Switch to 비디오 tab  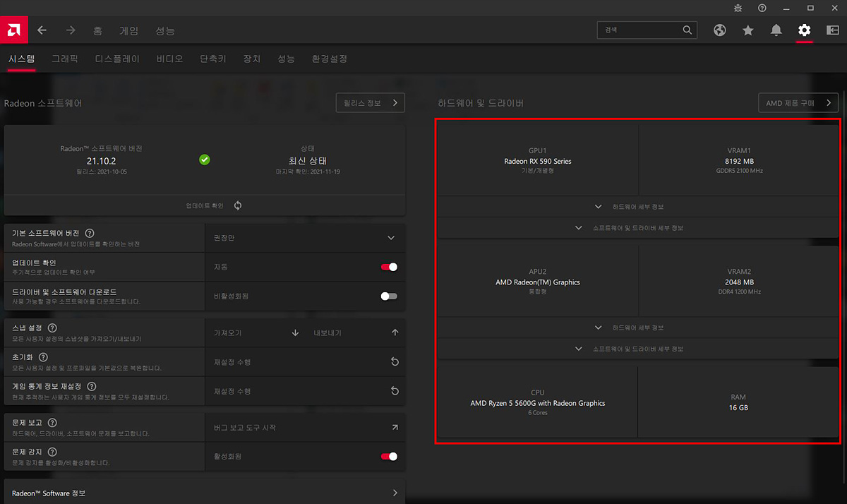coord(170,59)
